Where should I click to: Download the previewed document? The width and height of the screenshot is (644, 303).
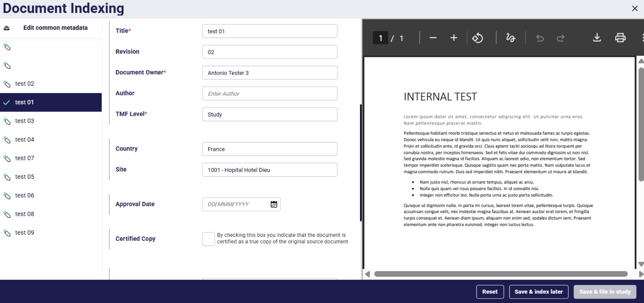pos(597,38)
